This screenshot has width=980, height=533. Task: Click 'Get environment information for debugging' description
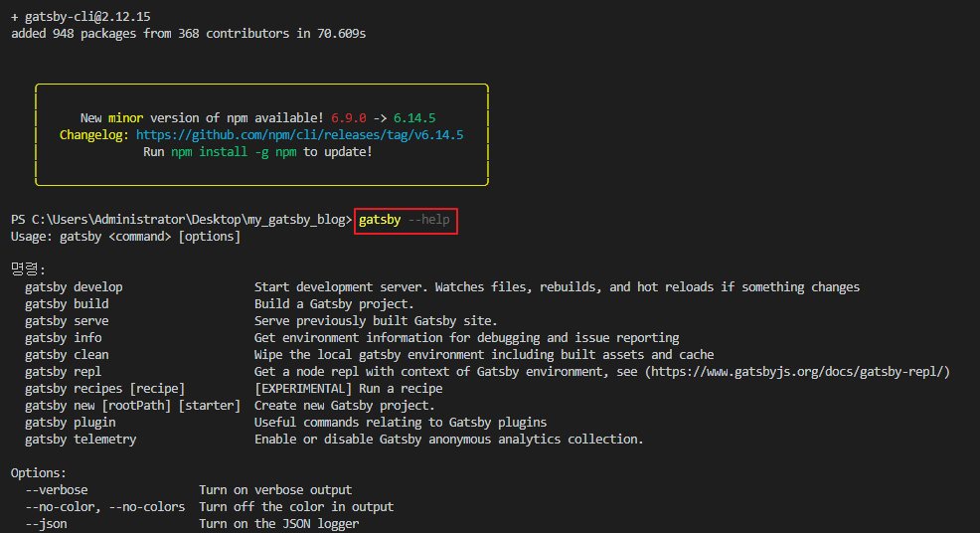(x=466, y=338)
